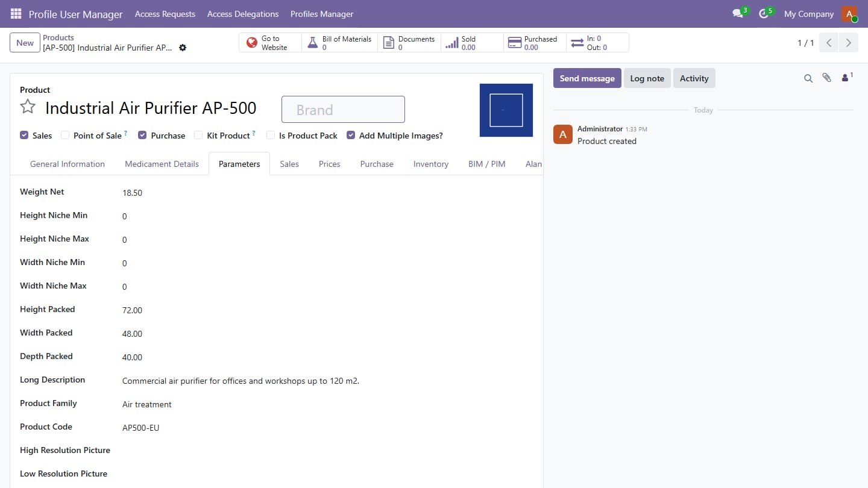
Task: Open the BIM / PIM tab
Action: [x=487, y=164]
